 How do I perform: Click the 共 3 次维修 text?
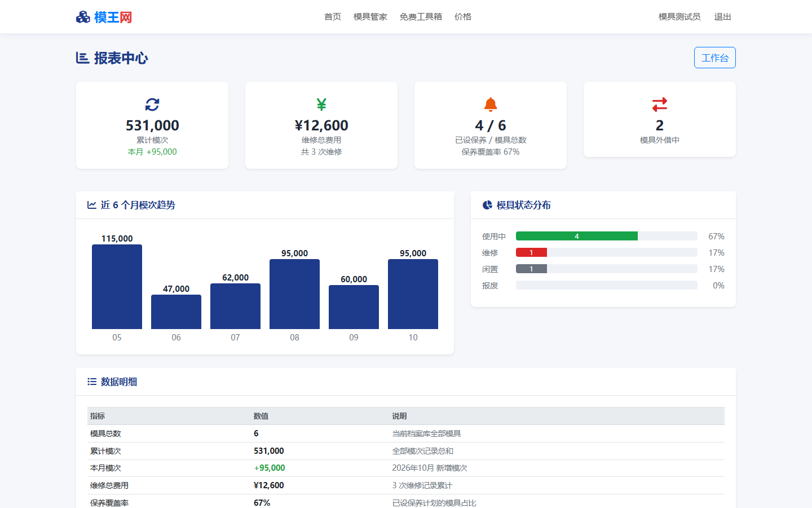point(321,152)
